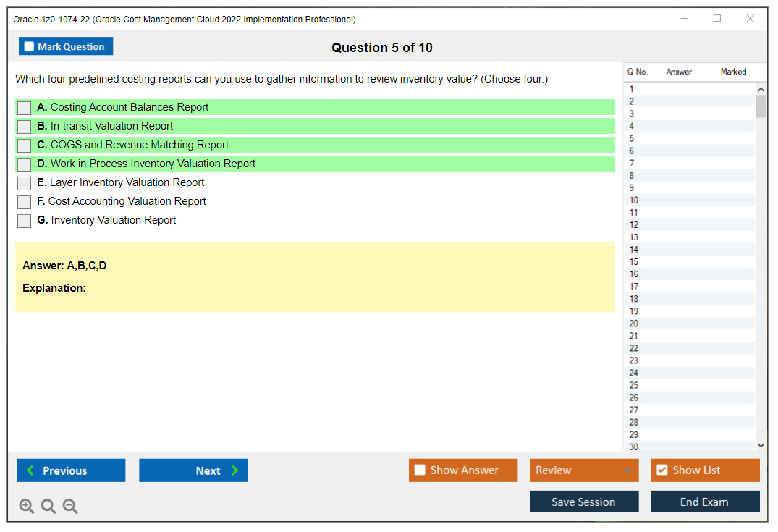Click the zoom-in magnifier icon
Screen dimensions: 778x532
27,506
